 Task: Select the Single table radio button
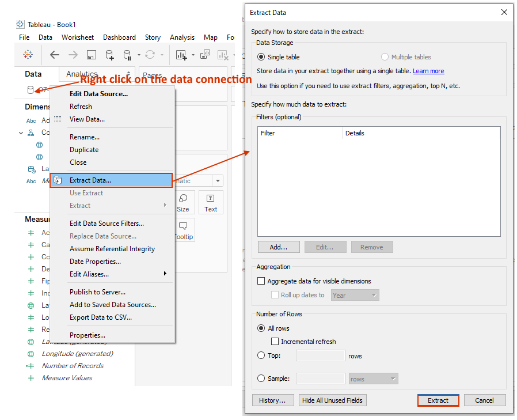coord(261,56)
